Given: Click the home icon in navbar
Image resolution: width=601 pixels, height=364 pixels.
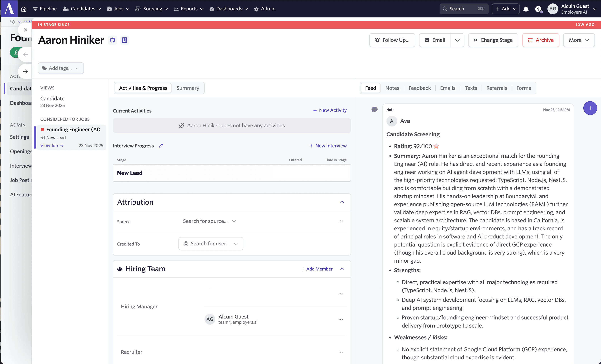Looking at the screenshot, I should point(24,9).
